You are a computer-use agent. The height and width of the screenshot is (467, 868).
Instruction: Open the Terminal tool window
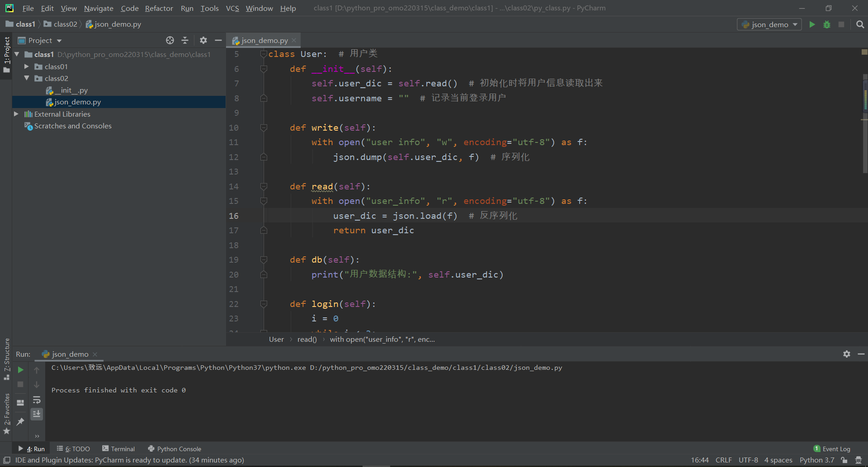coord(123,448)
